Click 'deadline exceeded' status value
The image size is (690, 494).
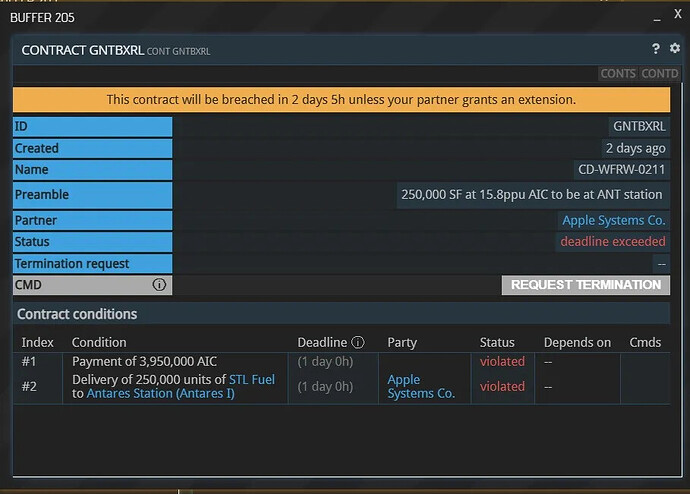click(613, 242)
